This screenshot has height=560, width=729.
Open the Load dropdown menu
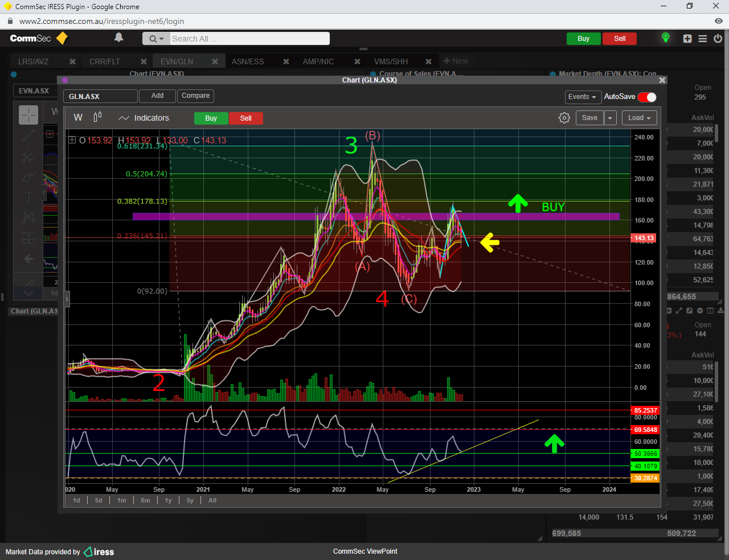coord(639,118)
